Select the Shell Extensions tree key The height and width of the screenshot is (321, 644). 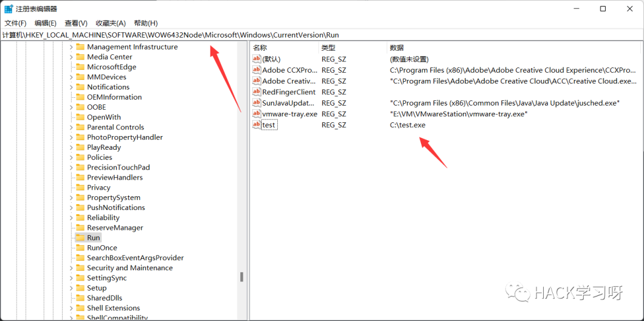click(113, 308)
